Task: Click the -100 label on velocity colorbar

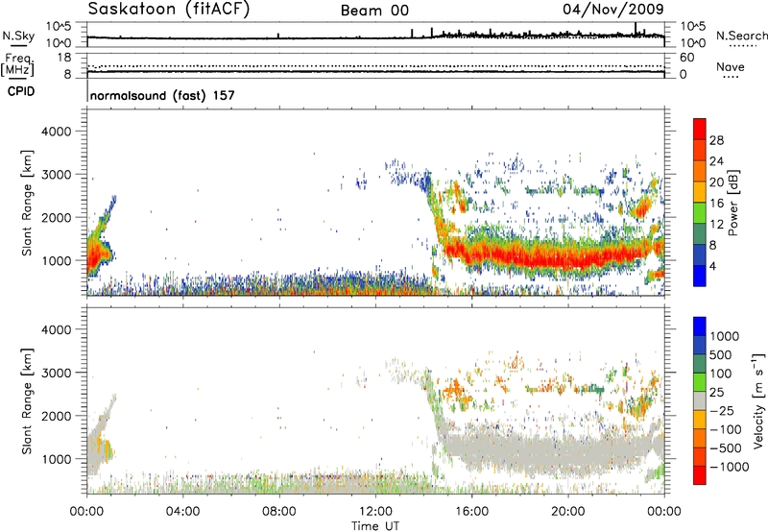Action: pos(726,429)
